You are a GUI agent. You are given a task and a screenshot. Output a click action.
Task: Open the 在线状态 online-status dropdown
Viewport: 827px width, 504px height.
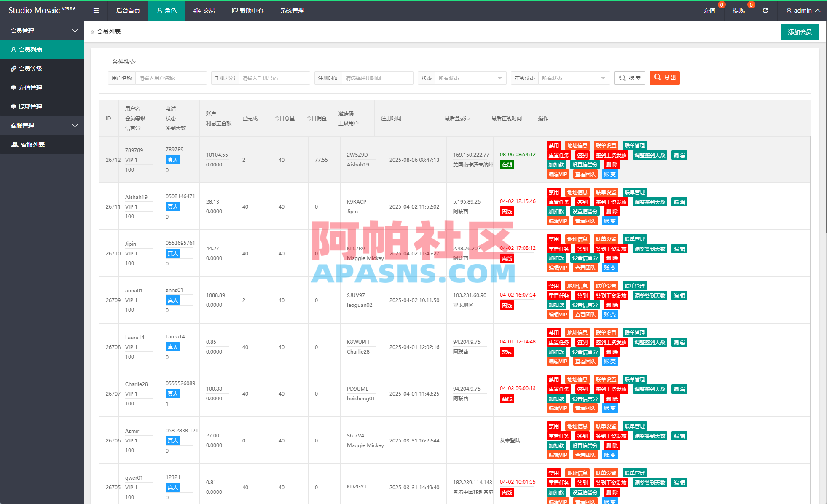pos(574,78)
